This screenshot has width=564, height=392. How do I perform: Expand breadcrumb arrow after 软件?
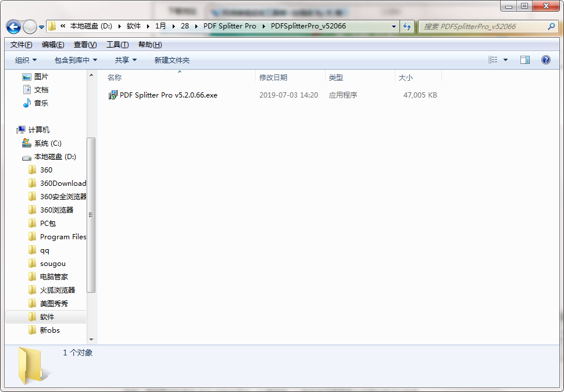coord(148,26)
